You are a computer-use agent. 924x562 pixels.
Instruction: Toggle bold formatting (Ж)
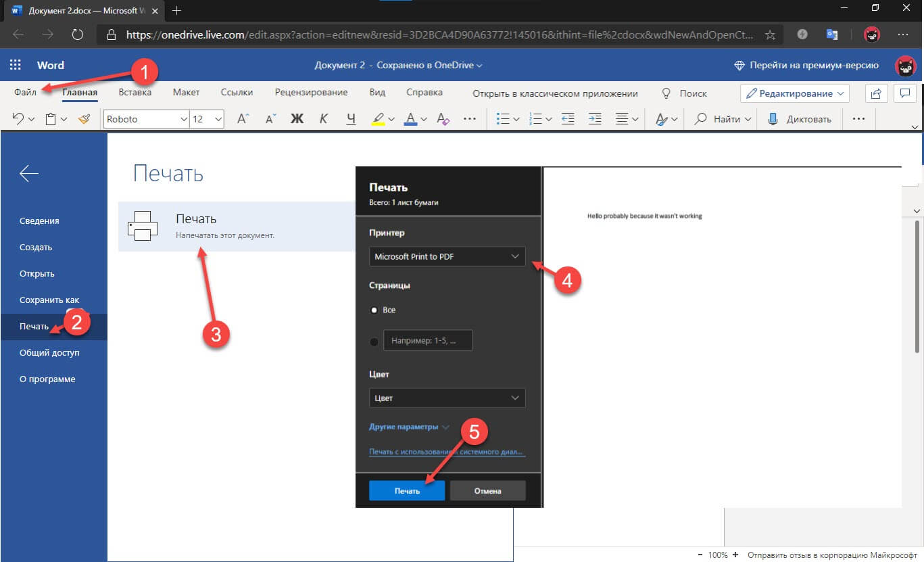297,119
